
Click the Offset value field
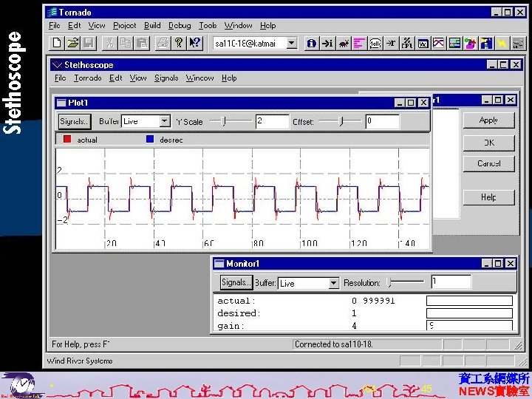(x=383, y=121)
